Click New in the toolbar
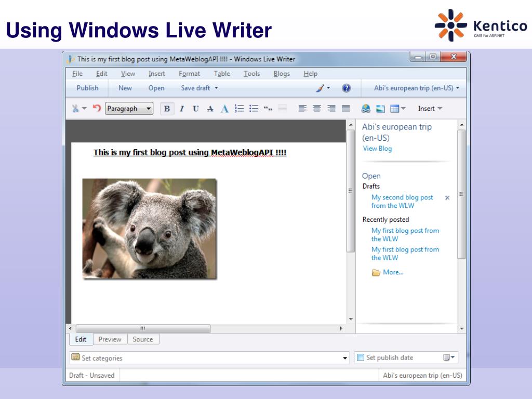Image resolution: width=532 pixels, height=399 pixels. pos(125,88)
